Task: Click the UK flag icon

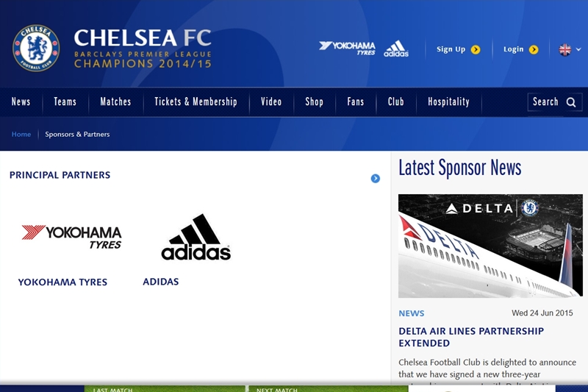Action: click(x=565, y=50)
